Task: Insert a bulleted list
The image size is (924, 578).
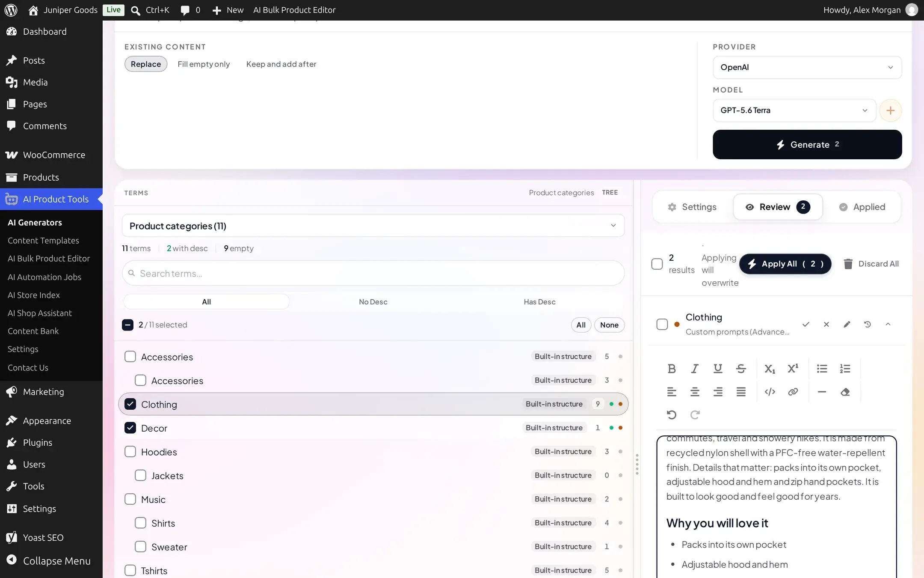Action: click(x=822, y=369)
